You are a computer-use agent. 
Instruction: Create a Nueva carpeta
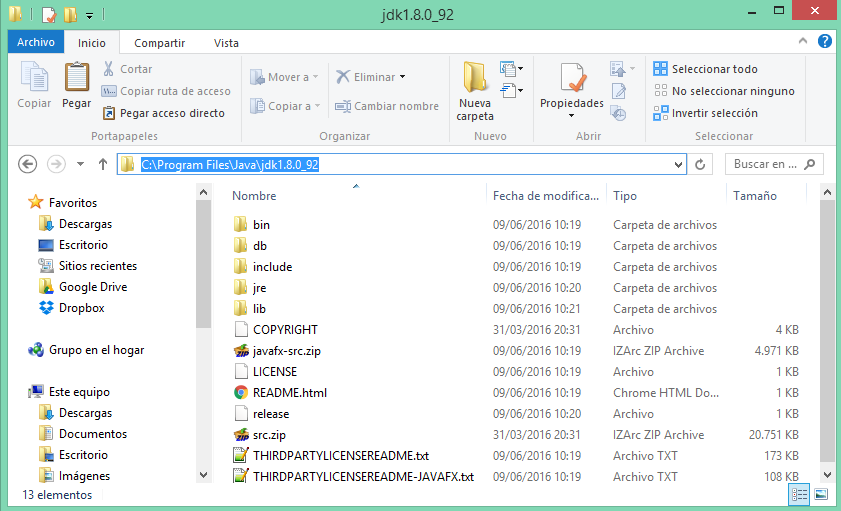point(475,91)
